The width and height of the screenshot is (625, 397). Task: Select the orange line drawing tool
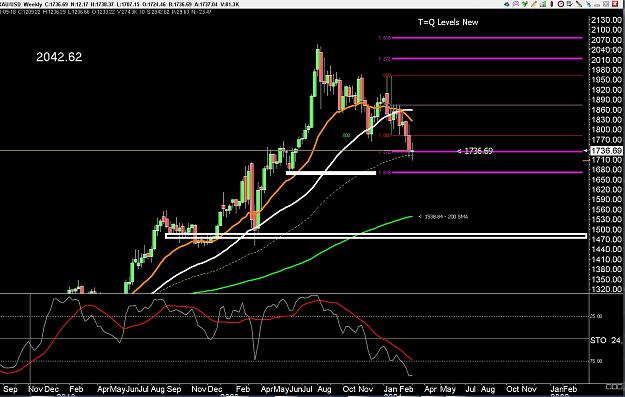pyautogui.click(x=534, y=4)
